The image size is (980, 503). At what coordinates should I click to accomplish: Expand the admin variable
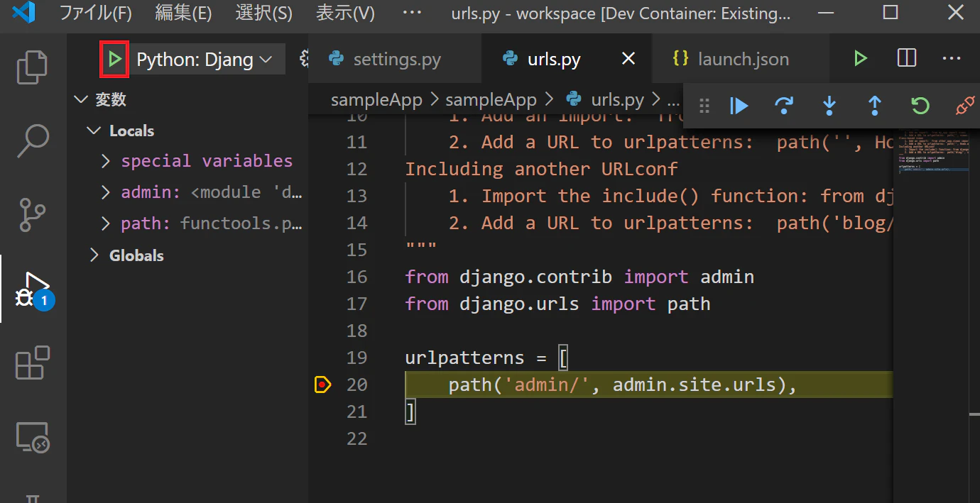tap(106, 192)
